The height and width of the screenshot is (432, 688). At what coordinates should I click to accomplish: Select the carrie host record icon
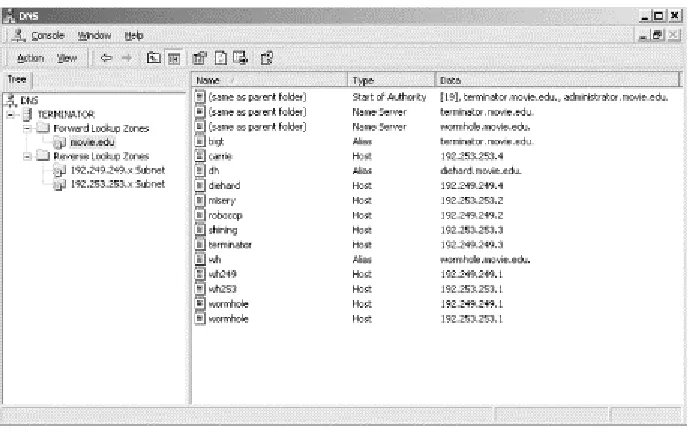point(200,156)
